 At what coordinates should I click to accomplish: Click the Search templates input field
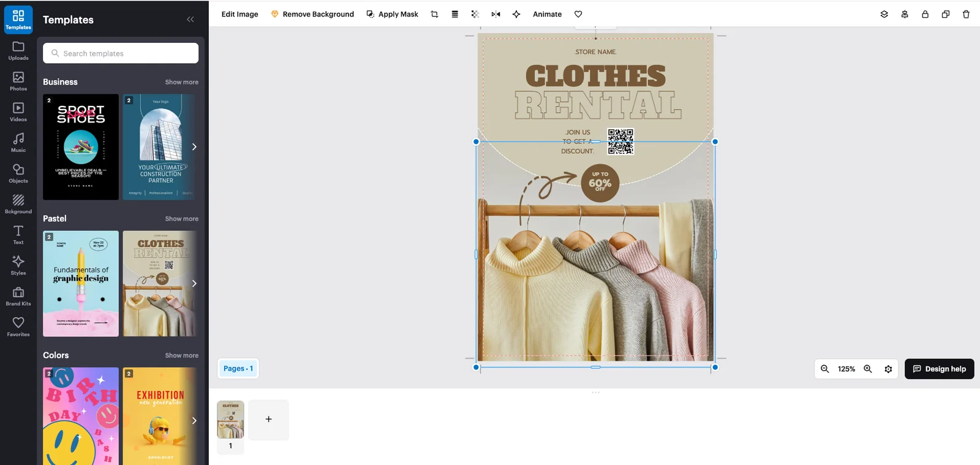point(121,53)
